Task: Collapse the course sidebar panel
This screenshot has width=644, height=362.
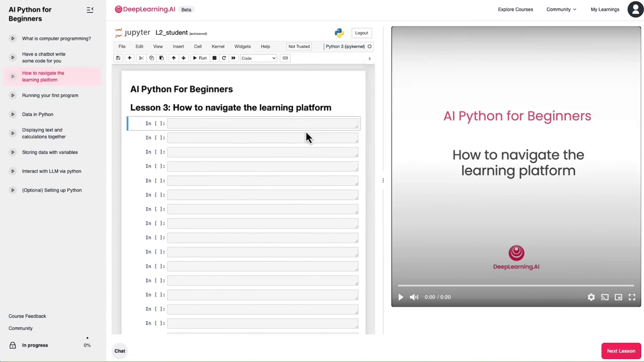Action: [x=90, y=10]
